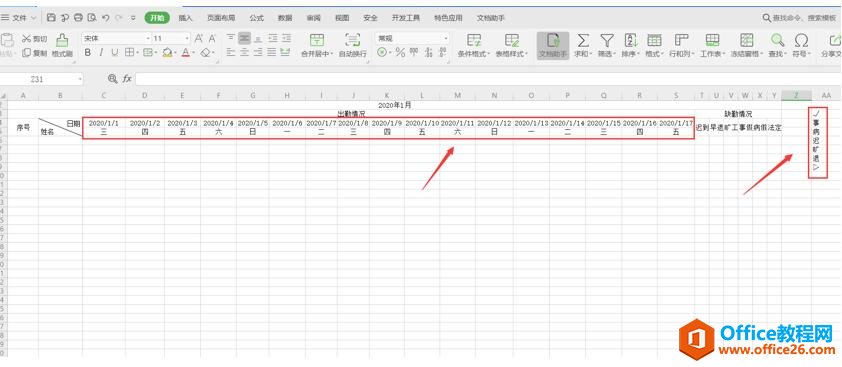842x367 pixels.
Task: Open the 特色应用 tab
Action: click(x=448, y=18)
